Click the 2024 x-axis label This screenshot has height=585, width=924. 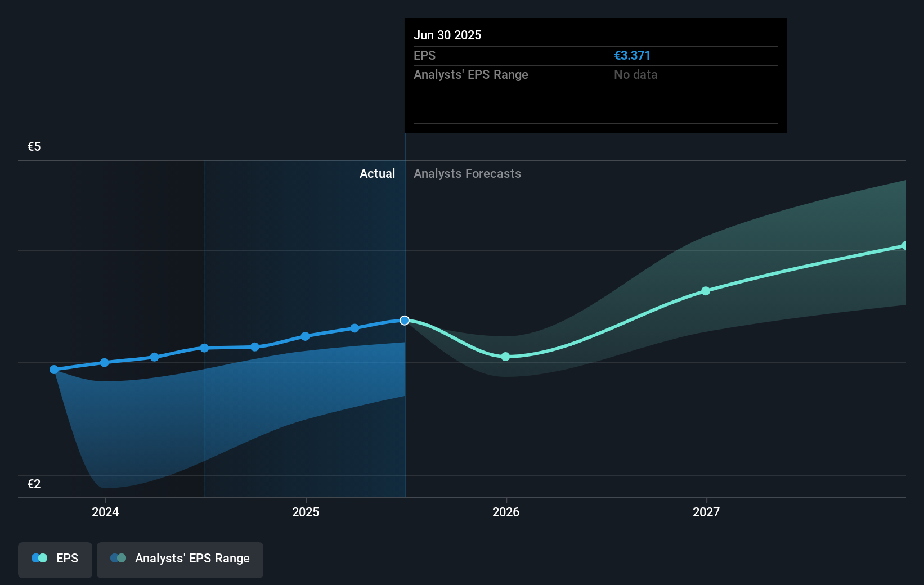(x=105, y=512)
